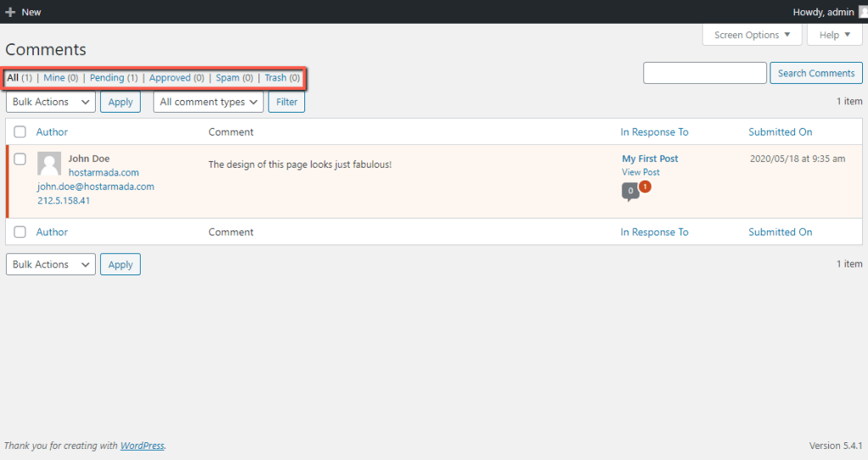Click the View Post link
868x460 pixels.
point(641,172)
